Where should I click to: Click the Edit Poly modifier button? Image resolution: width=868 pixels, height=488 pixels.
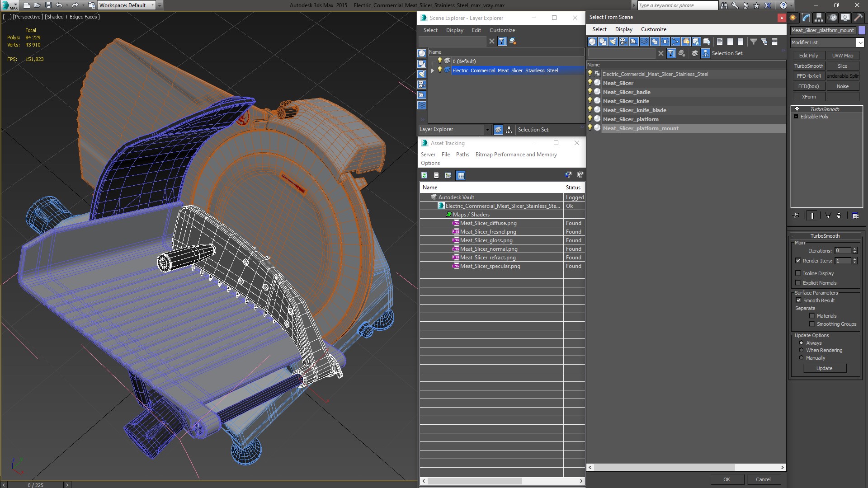pyautogui.click(x=809, y=56)
